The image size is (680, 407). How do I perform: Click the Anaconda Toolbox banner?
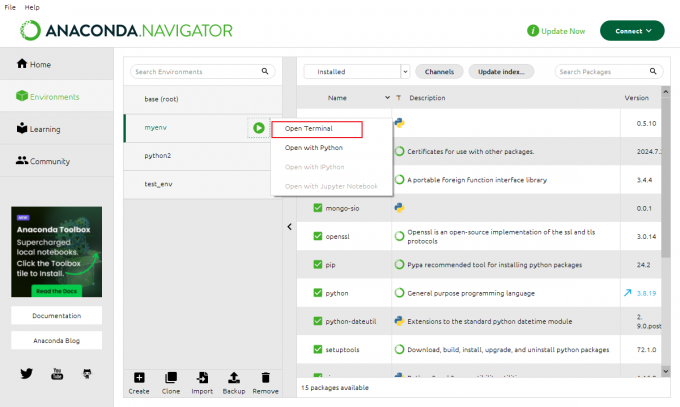(56, 252)
